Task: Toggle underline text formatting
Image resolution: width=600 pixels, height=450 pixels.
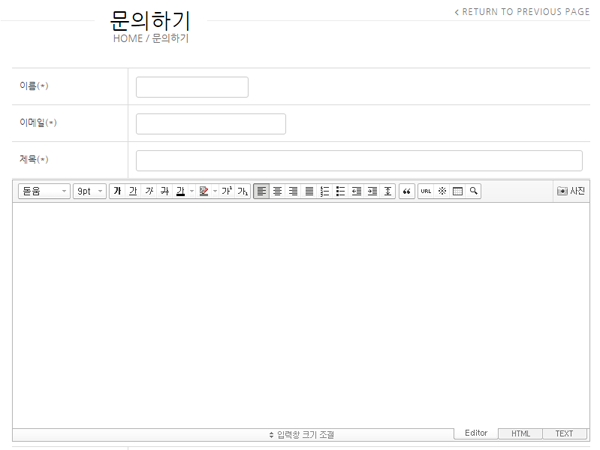Action: (x=133, y=191)
